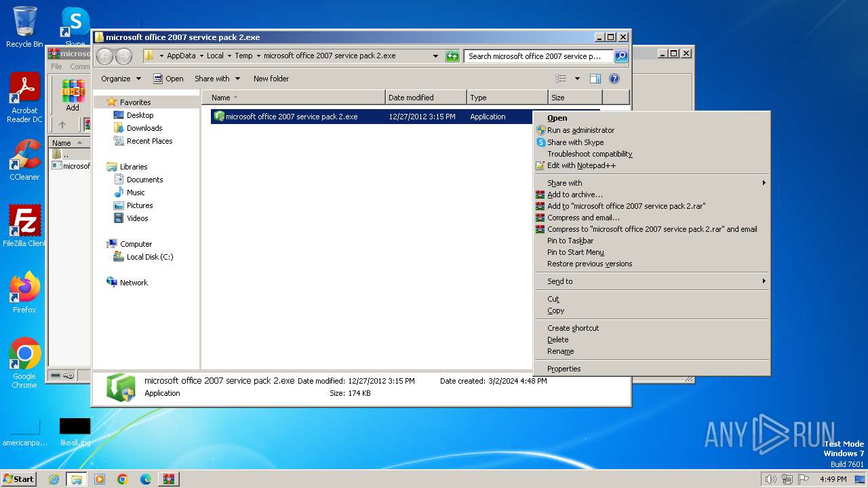The image size is (868, 488).
Task: Select Local Disk (C:) in sidebar
Action: pyautogui.click(x=149, y=257)
